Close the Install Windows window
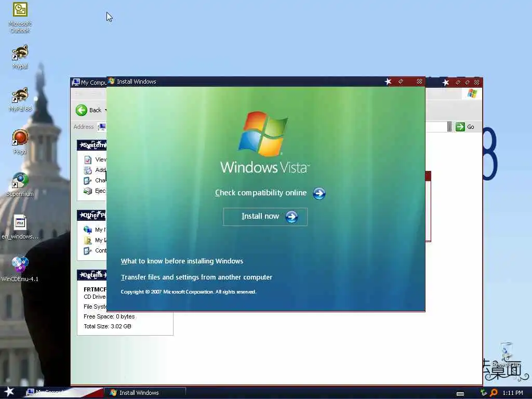 [x=419, y=82]
